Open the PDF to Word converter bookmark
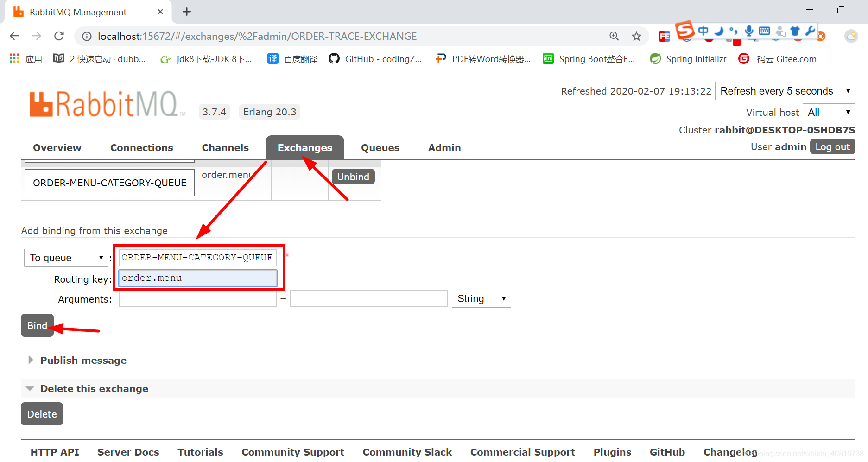 (x=483, y=59)
